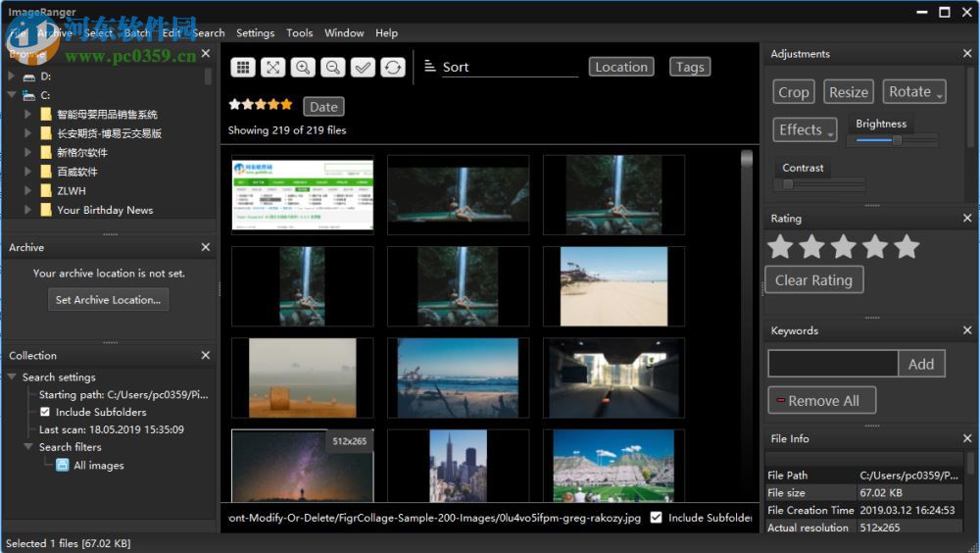Expand the 新格尔软件 folder
The width and height of the screenshot is (980, 553).
(x=27, y=152)
